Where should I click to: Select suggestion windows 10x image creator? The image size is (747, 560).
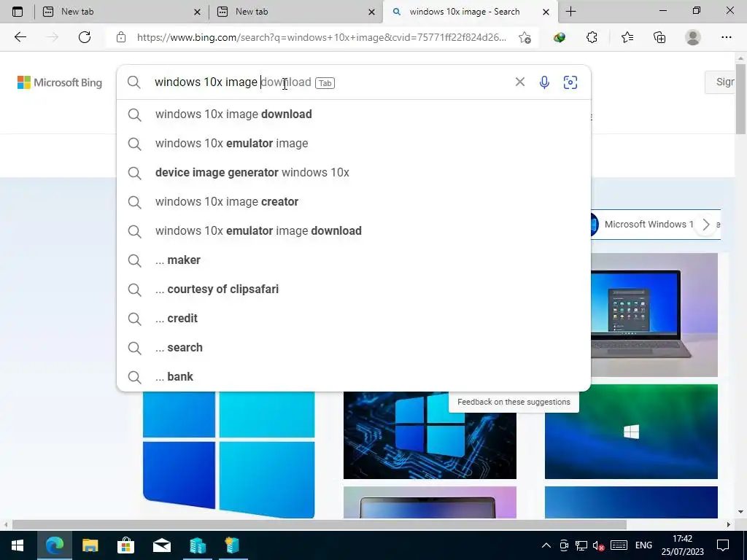(x=354, y=201)
